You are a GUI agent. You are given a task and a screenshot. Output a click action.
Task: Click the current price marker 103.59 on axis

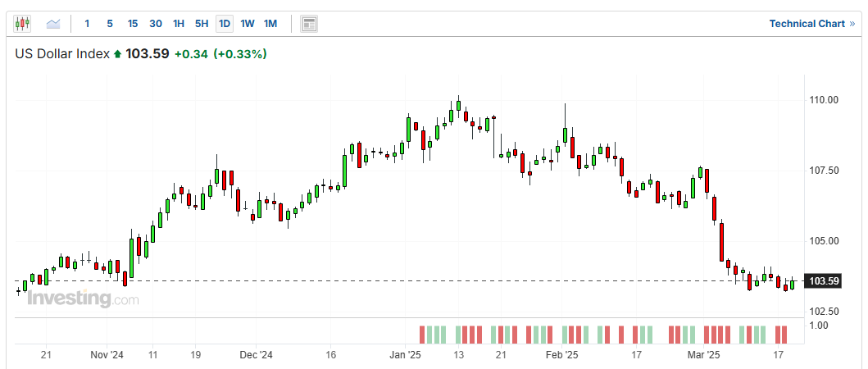(x=825, y=281)
